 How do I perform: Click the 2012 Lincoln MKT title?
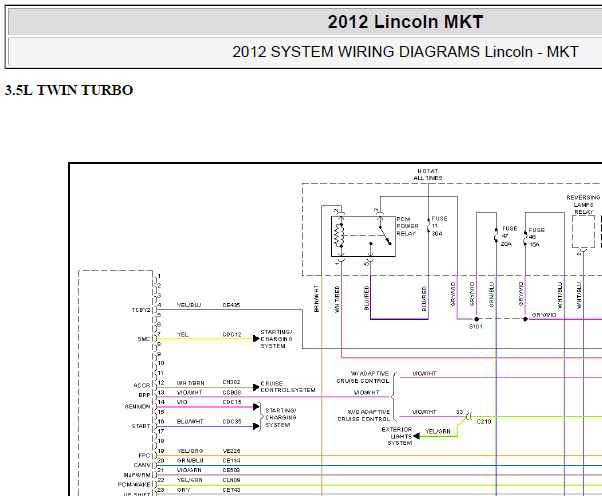point(405,22)
